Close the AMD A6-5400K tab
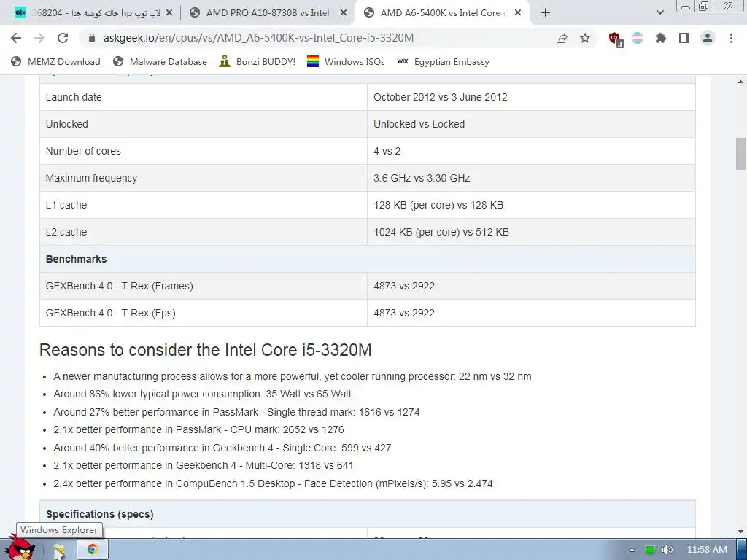 click(x=518, y=13)
